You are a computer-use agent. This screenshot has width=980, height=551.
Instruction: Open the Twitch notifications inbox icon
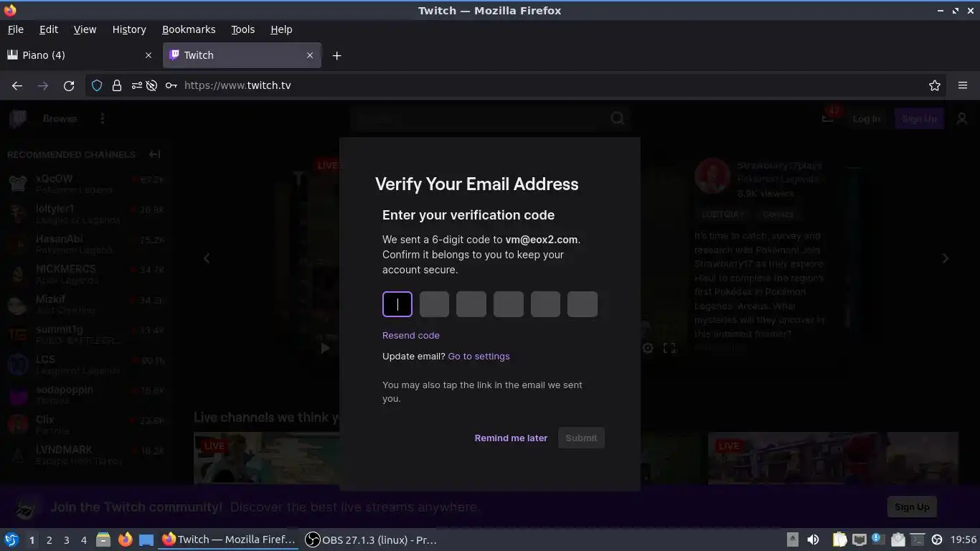[x=828, y=118]
